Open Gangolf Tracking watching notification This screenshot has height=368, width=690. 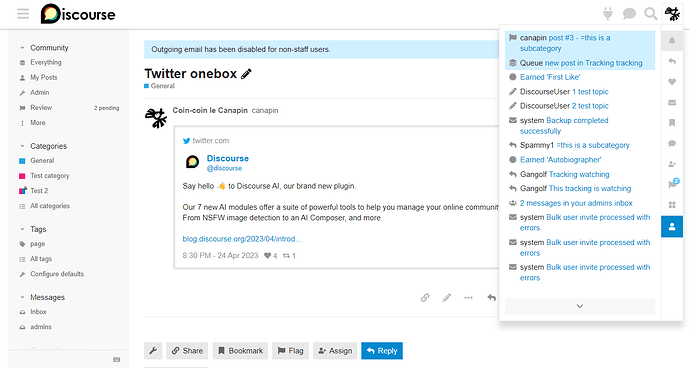pyautogui.click(x=580, y=174)
